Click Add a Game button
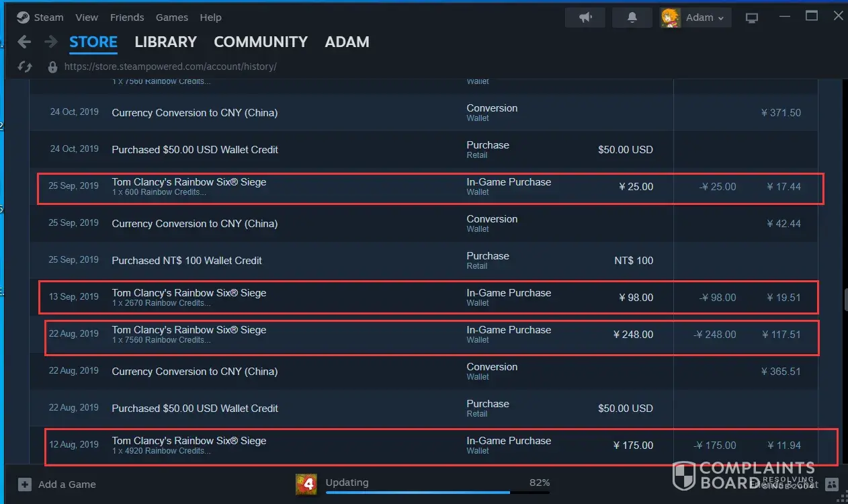 point(58,485)
